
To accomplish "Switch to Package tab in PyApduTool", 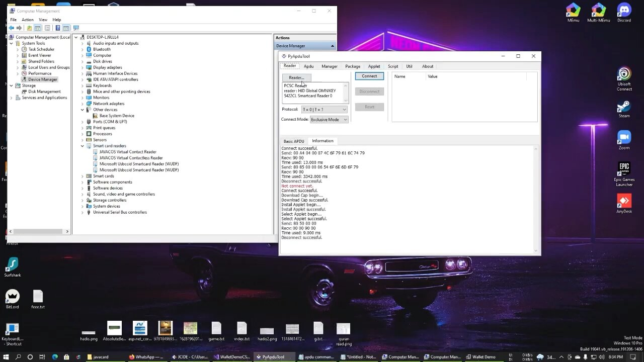I will (353, 66).
